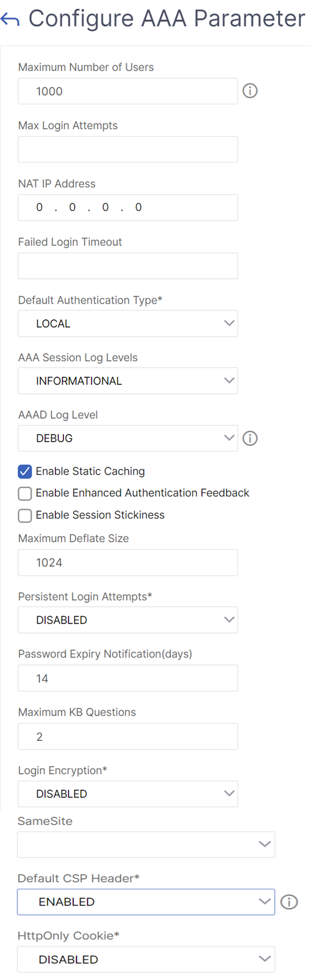Change Default CSP Header from ENABLED

click(x=146, y=902)
